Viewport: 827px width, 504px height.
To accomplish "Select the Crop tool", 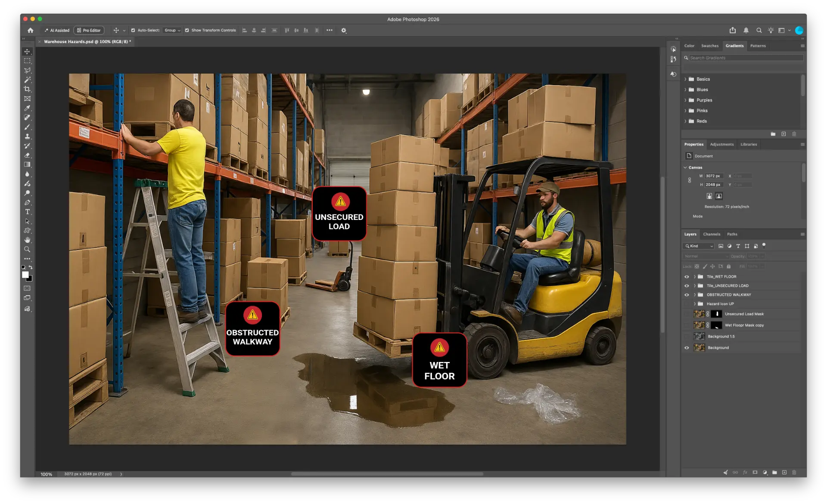I will [x=27, y=89].
